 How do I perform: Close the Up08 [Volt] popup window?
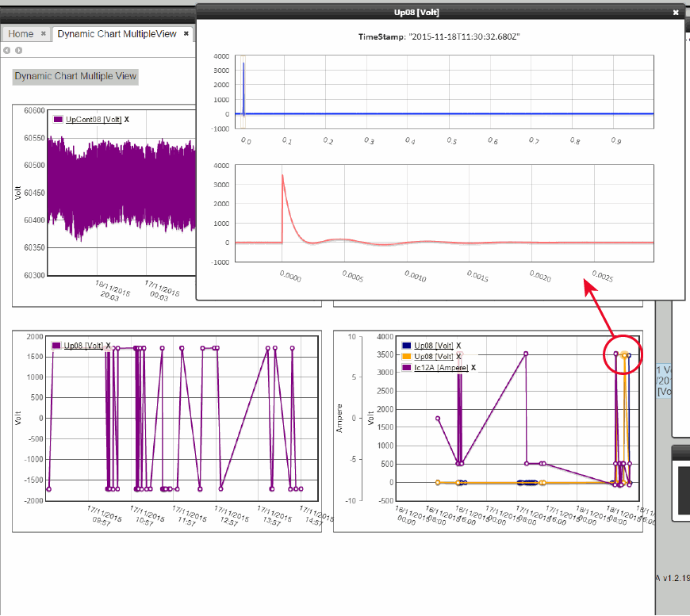675,12
